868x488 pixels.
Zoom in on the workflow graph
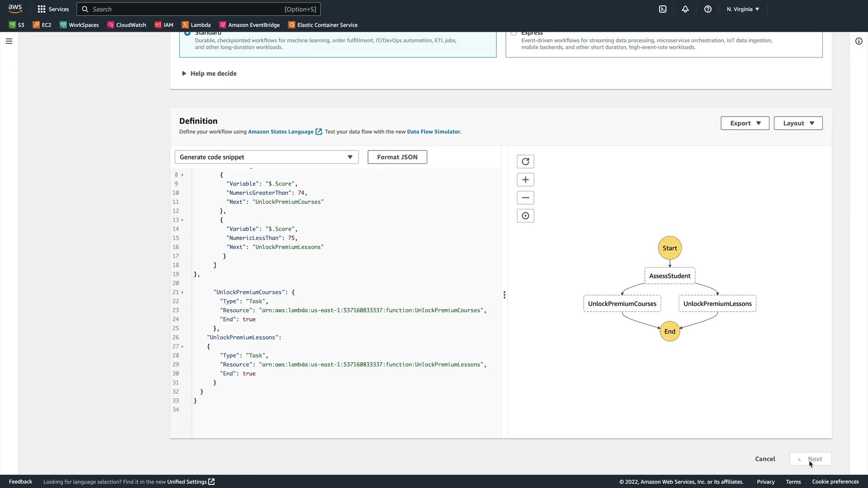525,180
